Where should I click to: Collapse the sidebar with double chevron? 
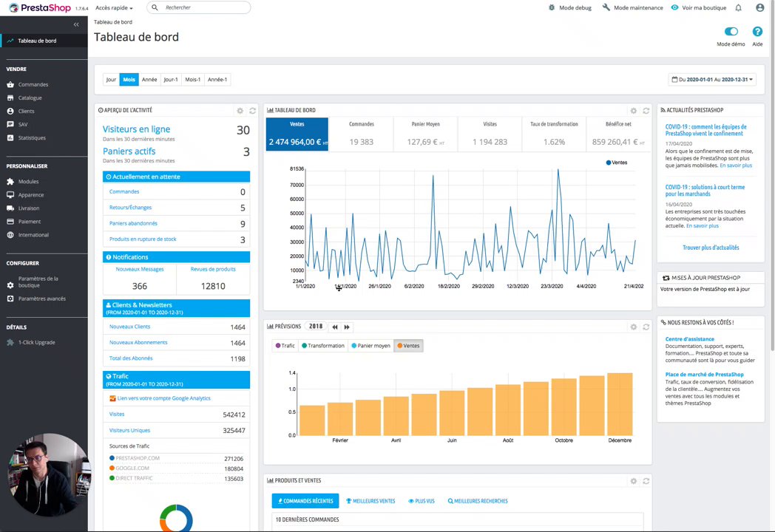click(x=76, y=24)
